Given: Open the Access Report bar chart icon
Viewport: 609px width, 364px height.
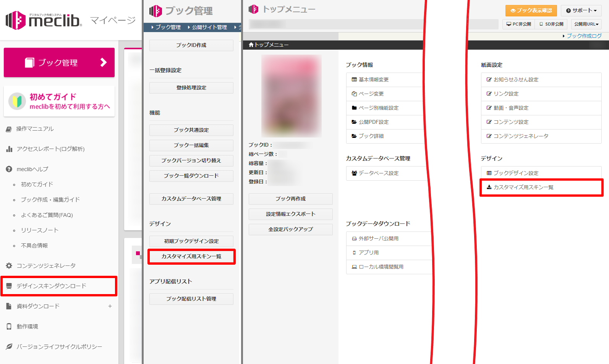Looking at the screenshot, I should [x=9, y=149].
